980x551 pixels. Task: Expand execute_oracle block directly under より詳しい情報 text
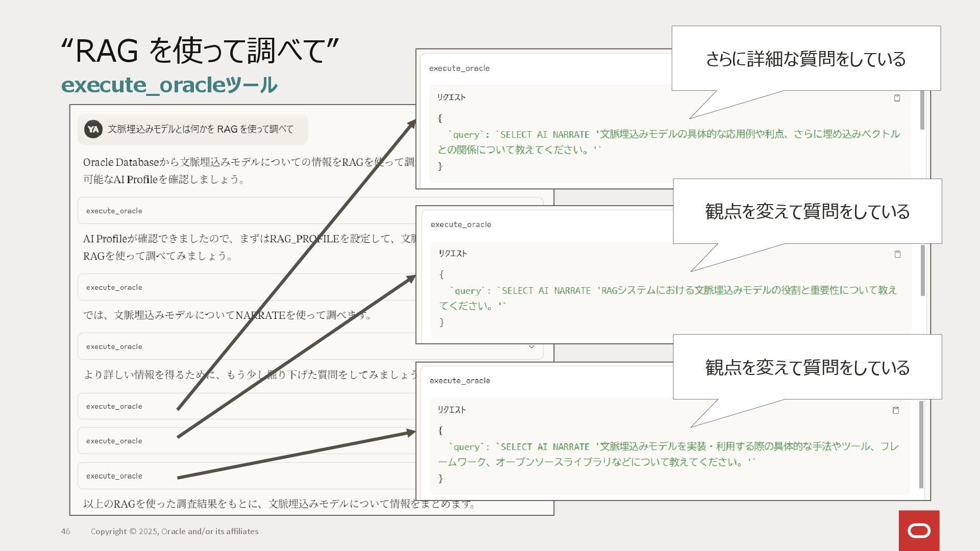114,406
